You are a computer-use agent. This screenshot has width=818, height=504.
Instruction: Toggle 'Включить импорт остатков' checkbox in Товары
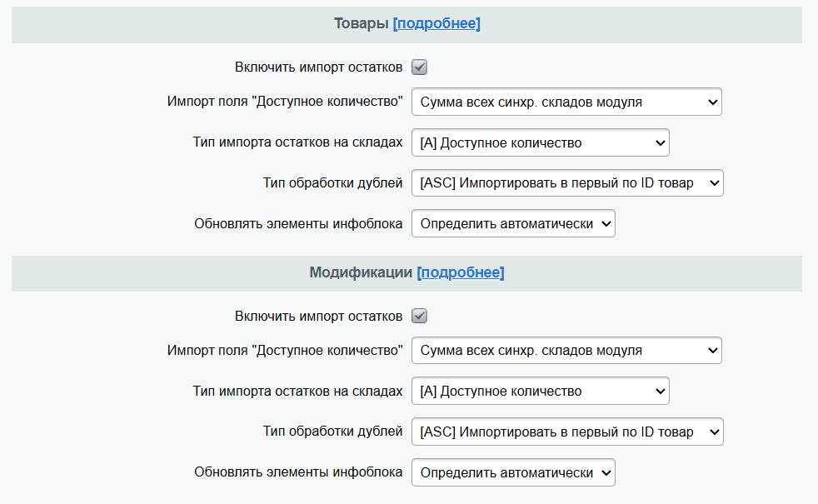(420, 67)
